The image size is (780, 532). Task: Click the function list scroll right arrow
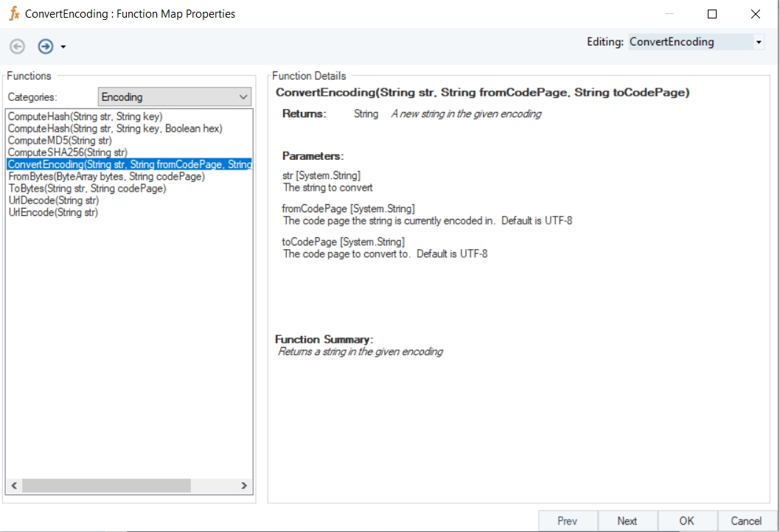tap(244, 486)
